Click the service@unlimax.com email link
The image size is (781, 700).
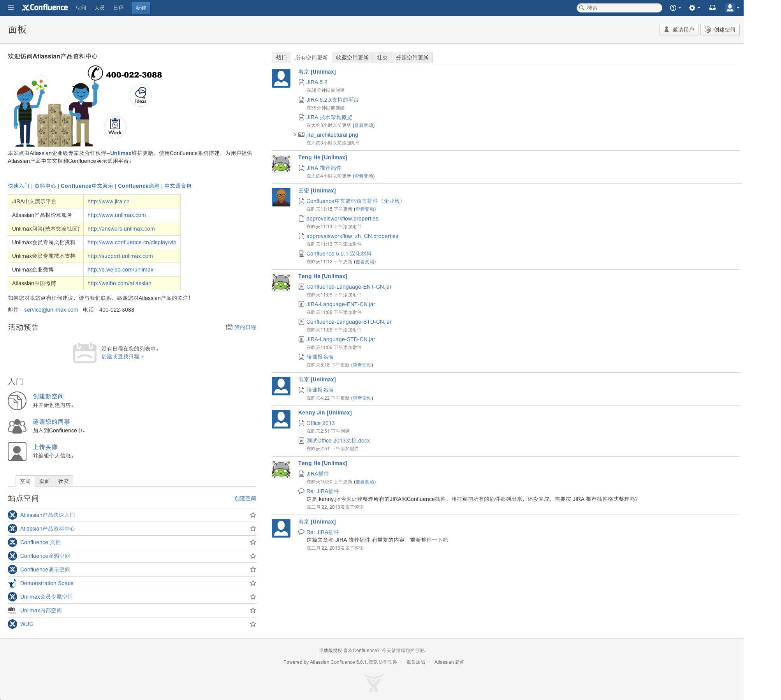coord(51,310)
